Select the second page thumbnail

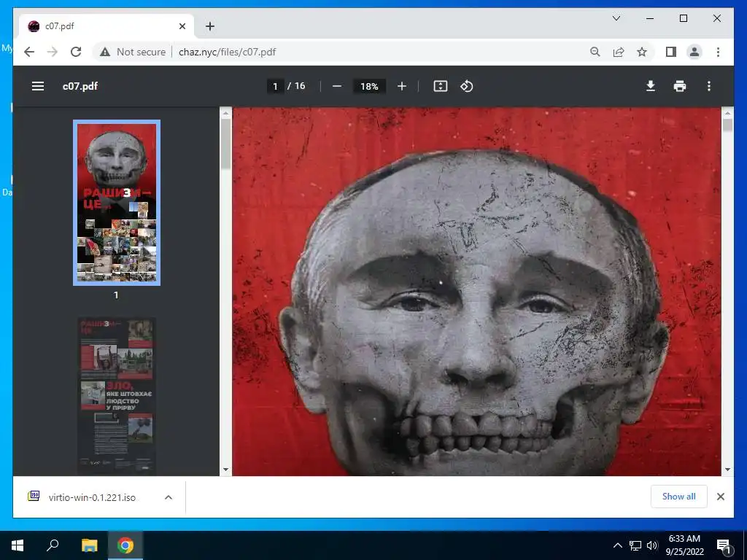click(x=116, y=396)
